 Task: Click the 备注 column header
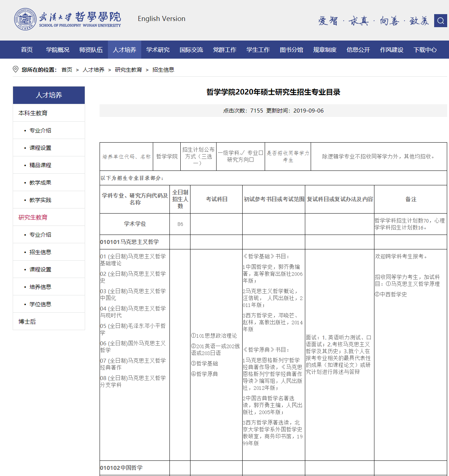point(411,199)
